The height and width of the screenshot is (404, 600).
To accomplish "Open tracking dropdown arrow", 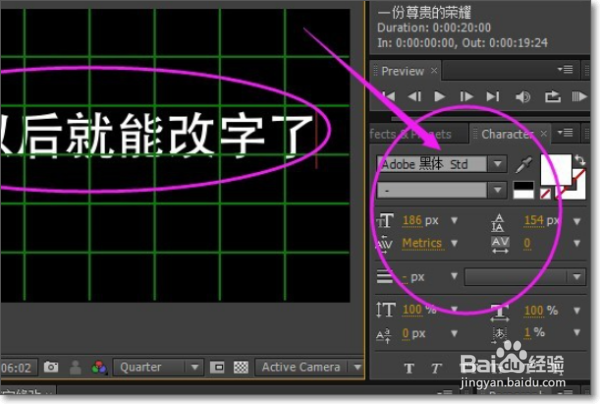I will (577, 243).
